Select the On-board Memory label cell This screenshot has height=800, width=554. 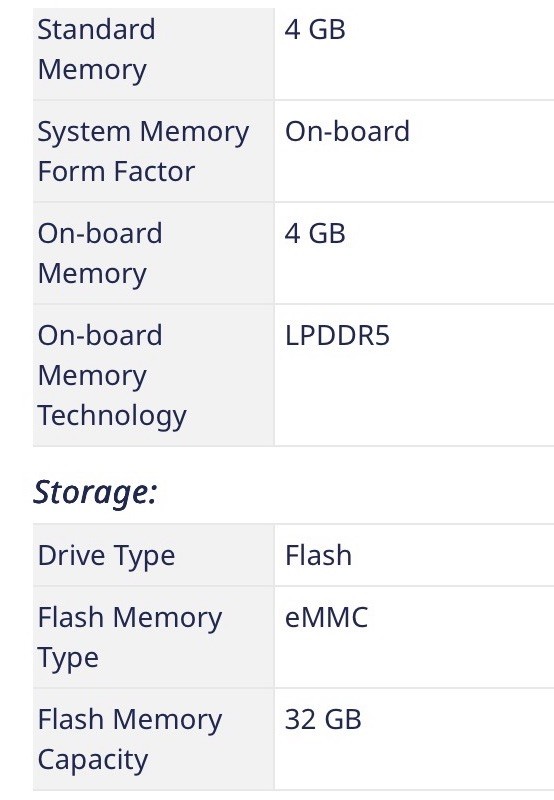154,253
